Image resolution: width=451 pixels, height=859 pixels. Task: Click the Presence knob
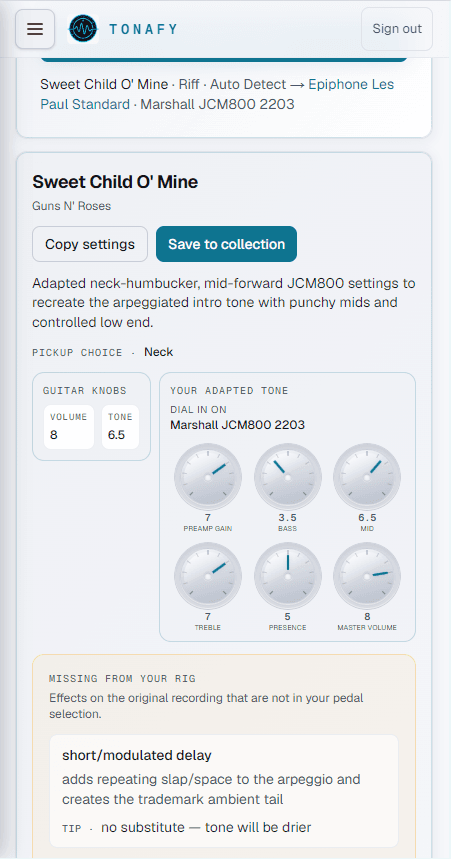point(288,576)
